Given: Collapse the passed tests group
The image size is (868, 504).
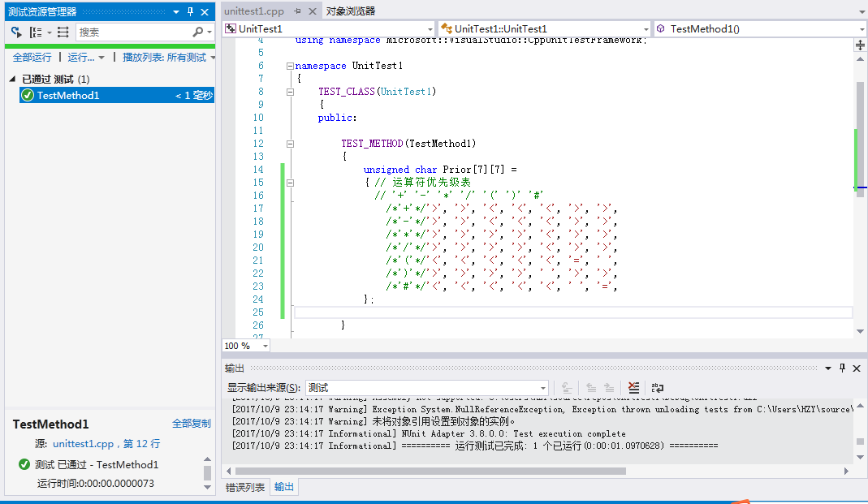Looking at the screenshot, I should pos(13,79).
